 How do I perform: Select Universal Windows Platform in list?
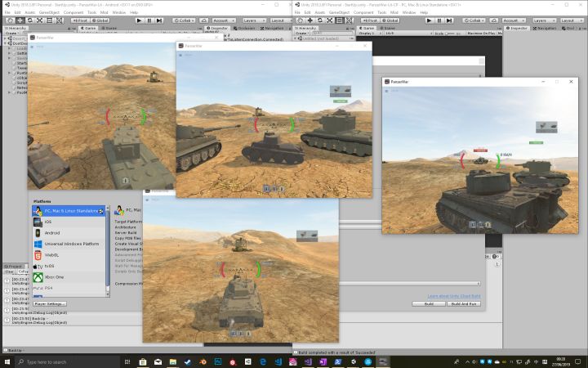tap(69, 244)
